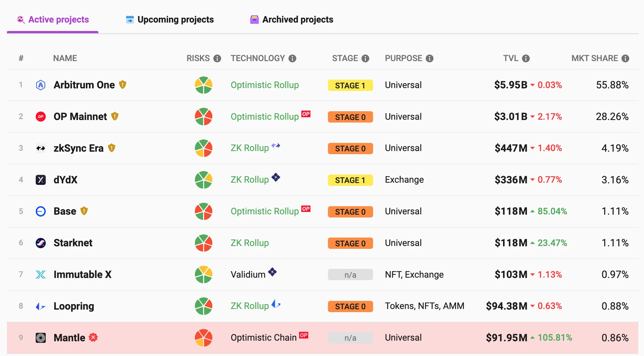Click the 105.81% change for Mantle
Screen dimensions: 644x356
point(555,338)
